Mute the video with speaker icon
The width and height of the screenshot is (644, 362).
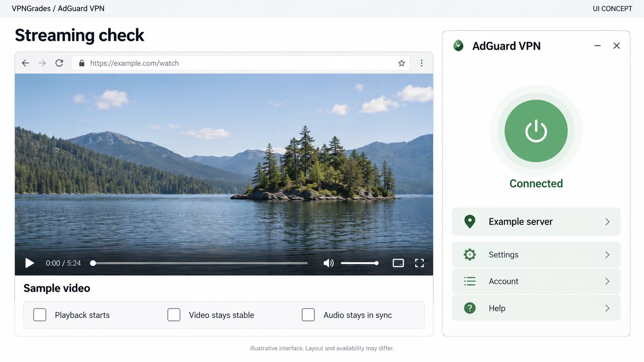tap(329, 263)
